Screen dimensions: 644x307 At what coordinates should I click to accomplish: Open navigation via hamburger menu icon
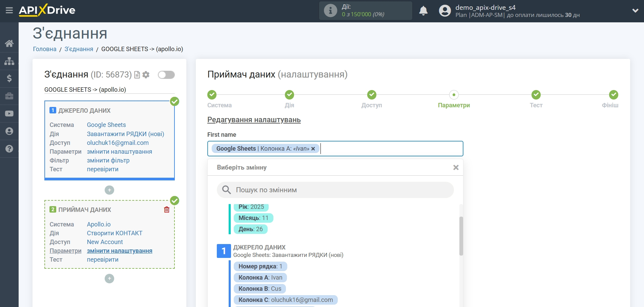click(x=9, y=10)
